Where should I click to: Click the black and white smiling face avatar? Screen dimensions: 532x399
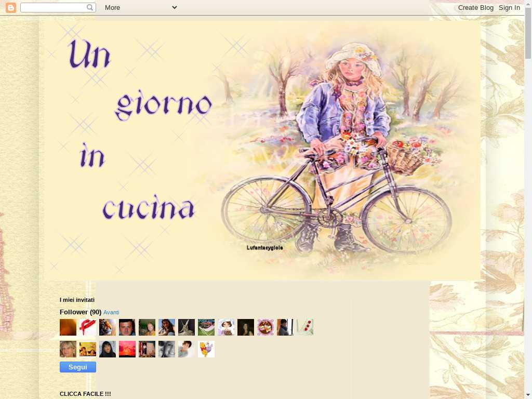click(x=167, y=349)
